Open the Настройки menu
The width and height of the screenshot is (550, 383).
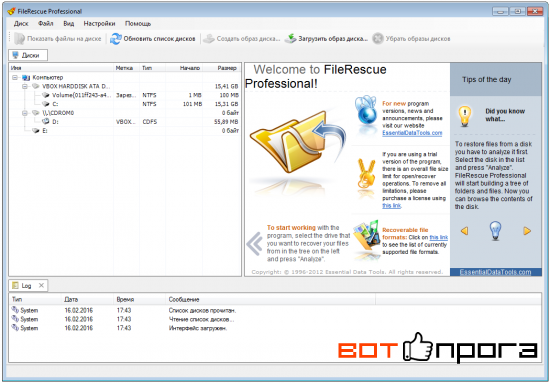tap(99, 23)
